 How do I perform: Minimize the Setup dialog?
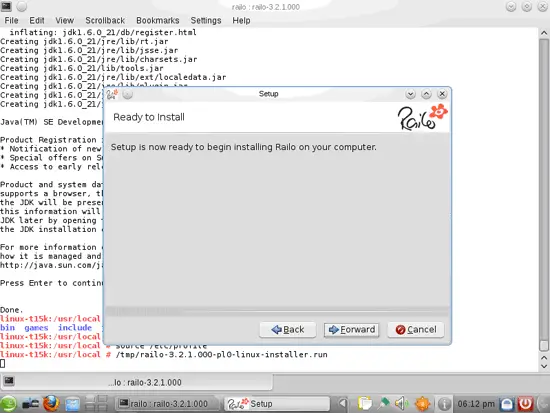click(x=410, y=94)
